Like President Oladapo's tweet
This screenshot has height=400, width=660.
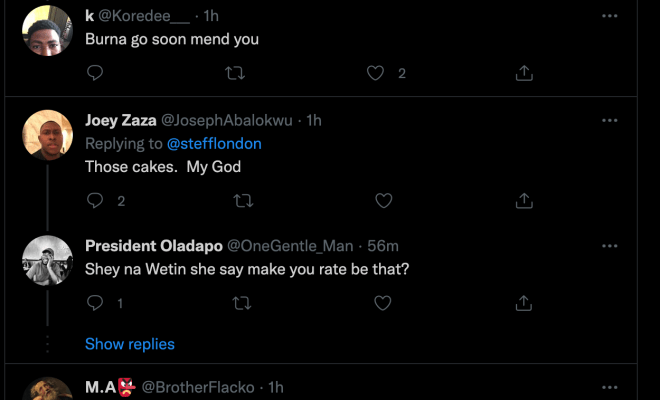[383, 302]
